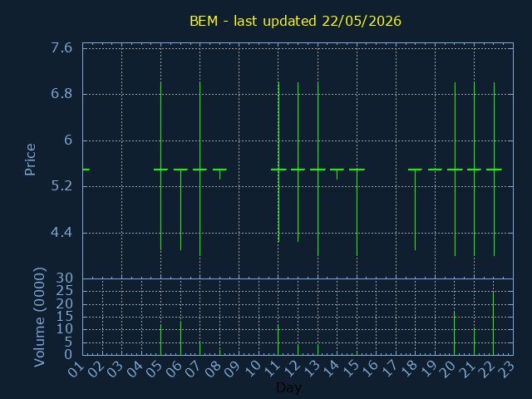This screenshot has width=532, height=399.
Task: Click day axis label 17
Action: point(389,369)
